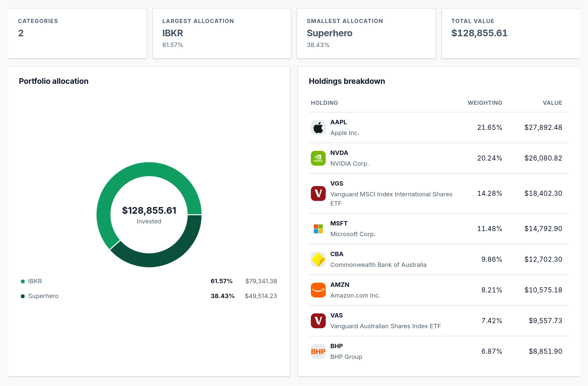
Task: Click the Microsoft Corp. company name
Action: (x=353, y=234)
